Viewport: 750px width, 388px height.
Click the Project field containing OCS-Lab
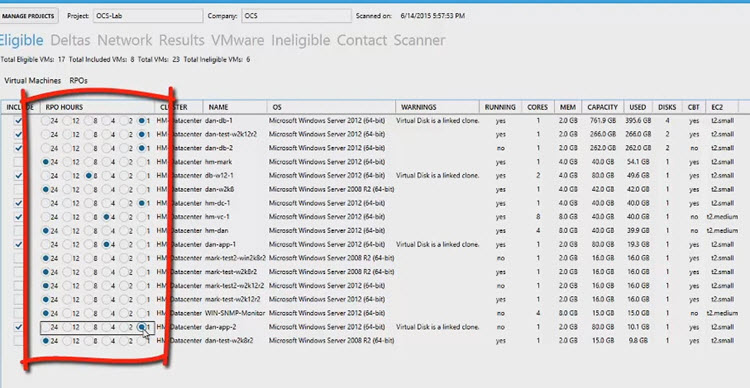[148, 16]
